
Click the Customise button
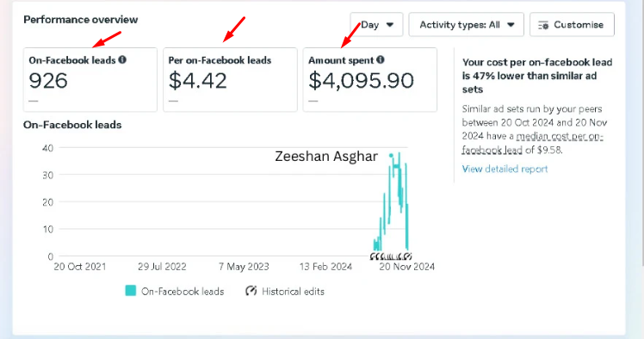573,25
